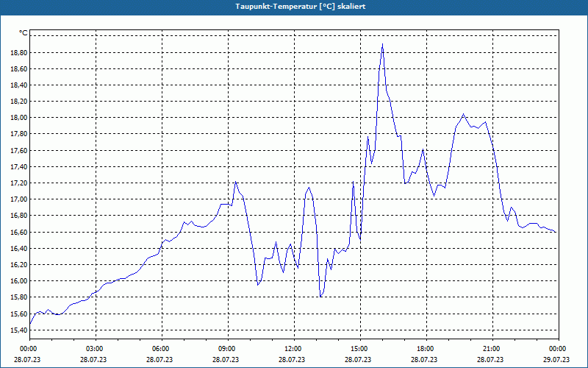Click the 03:00 time label on x-axis
The image size is (588, 368).
96,349
